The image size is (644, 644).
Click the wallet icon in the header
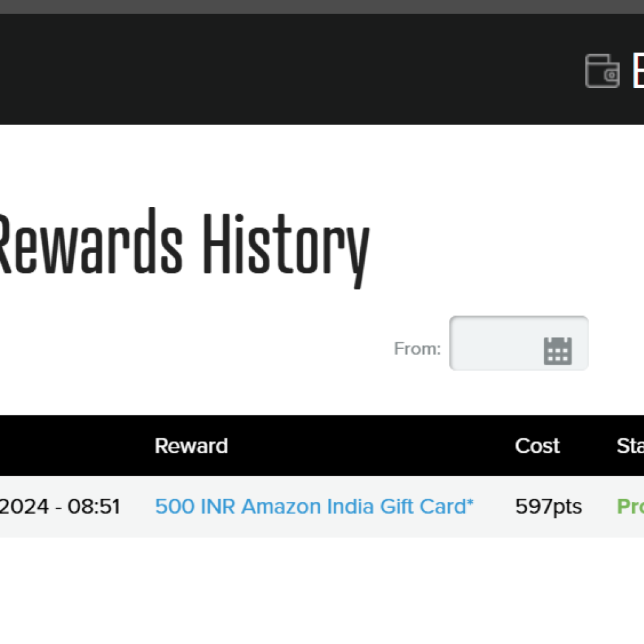[602, 71]
